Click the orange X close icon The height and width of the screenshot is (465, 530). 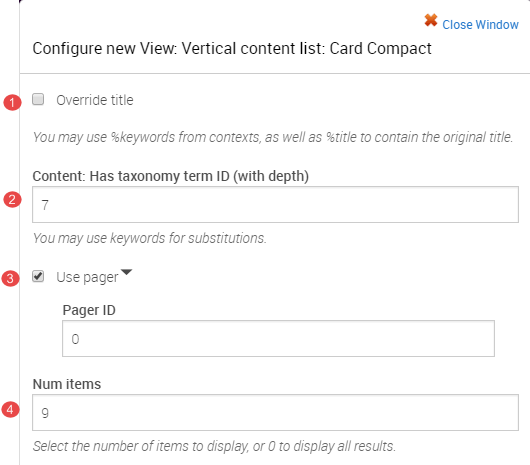[x=431, y=21]
